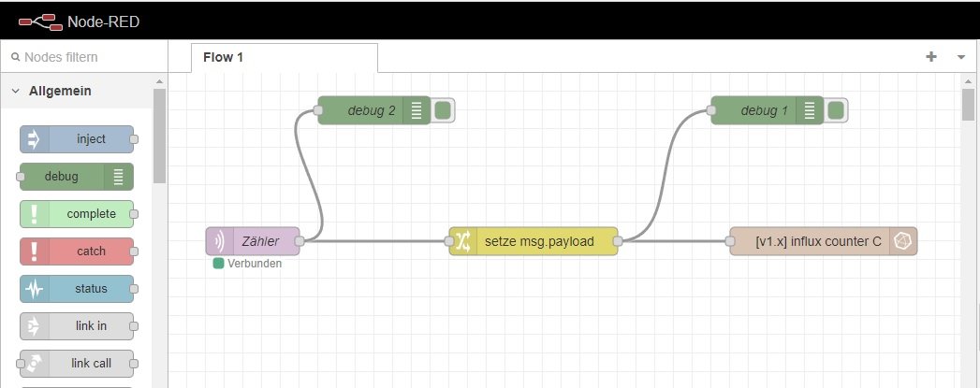Click the Zähler MQTT node wave icon

pos(220,241)
